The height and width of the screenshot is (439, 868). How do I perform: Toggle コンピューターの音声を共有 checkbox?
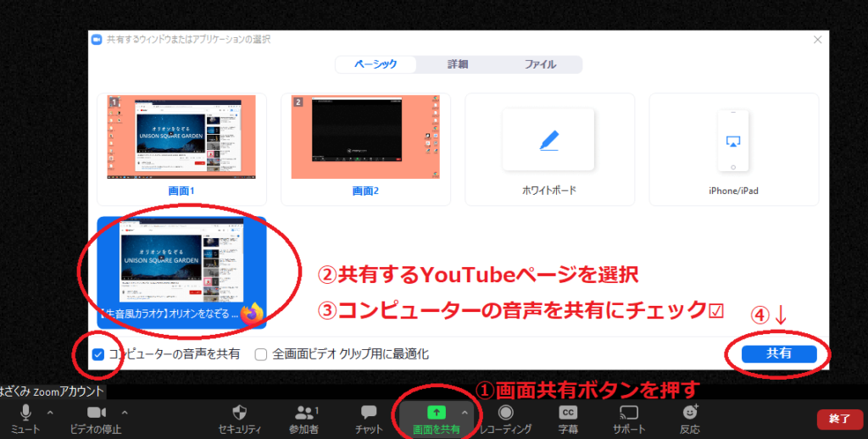(98, 354)
